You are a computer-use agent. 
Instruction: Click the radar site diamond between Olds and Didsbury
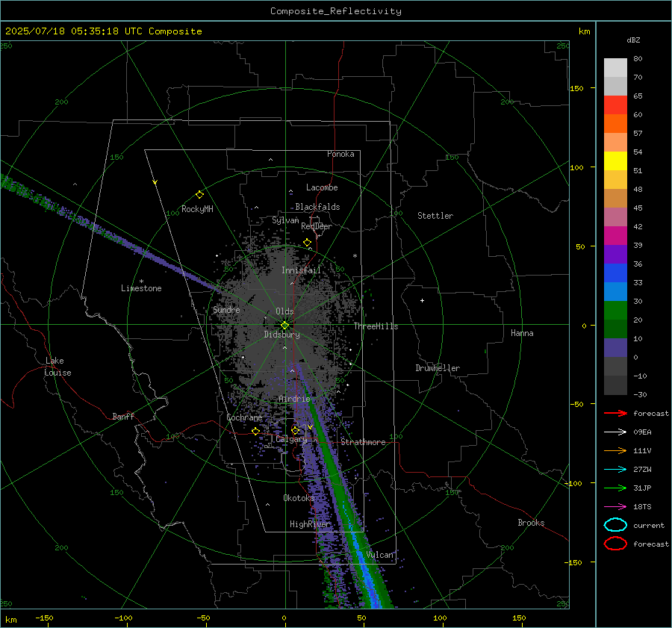[x=284, y=326]
